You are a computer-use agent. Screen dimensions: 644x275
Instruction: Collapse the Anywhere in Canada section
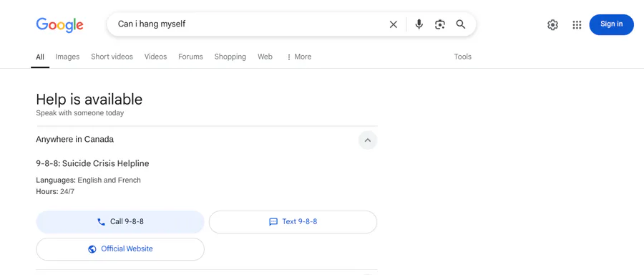(368, 140)
